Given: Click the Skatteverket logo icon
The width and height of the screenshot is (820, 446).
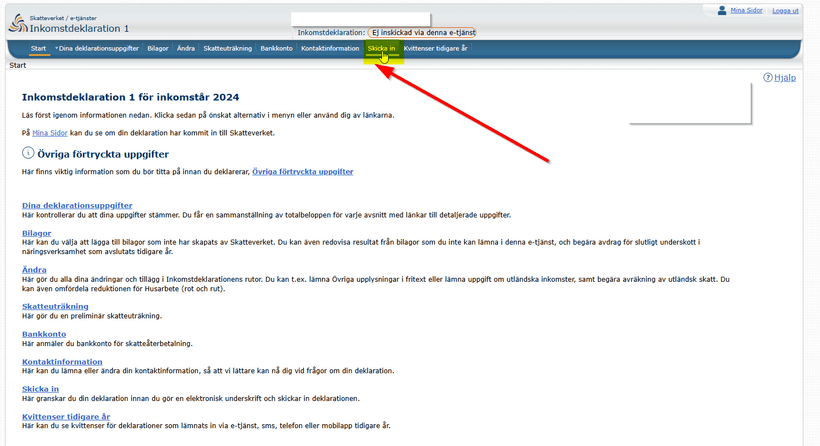Looking at the screenshot, I should coord(18,24).
